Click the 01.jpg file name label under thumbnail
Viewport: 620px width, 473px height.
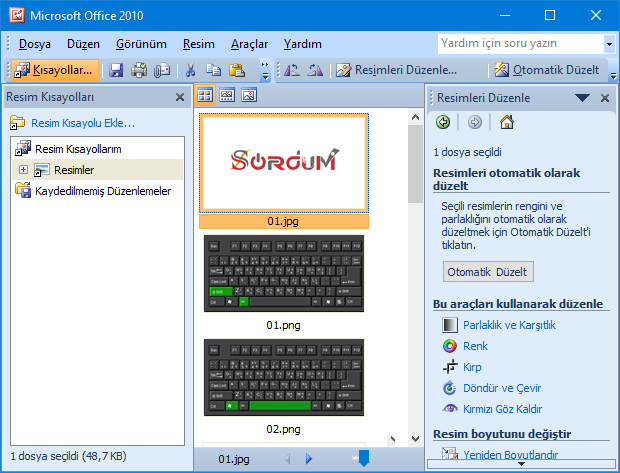tap(284, 221)
